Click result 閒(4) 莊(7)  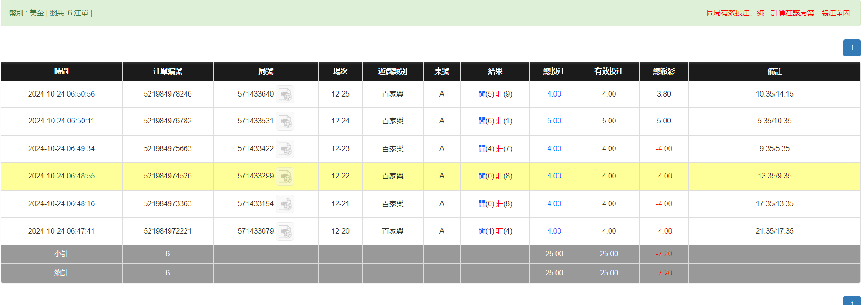pos(495,149)
